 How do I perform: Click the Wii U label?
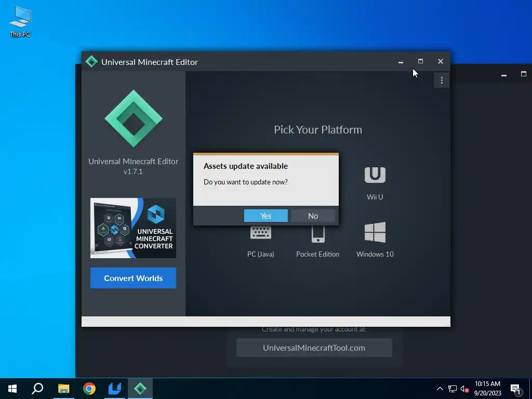(375, 197)
